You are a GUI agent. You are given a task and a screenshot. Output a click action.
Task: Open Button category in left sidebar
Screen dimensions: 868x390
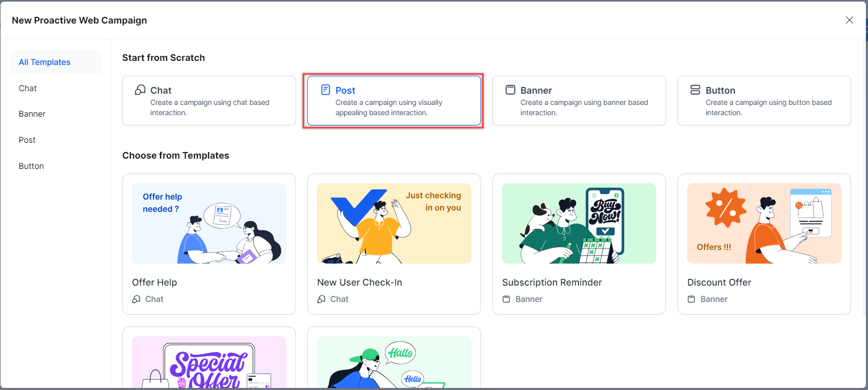[31, 166]
